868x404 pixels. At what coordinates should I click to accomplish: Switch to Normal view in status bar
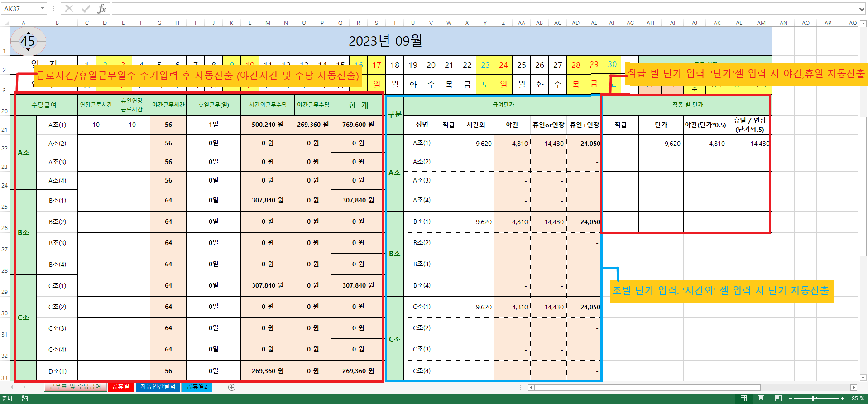(743, 399)
